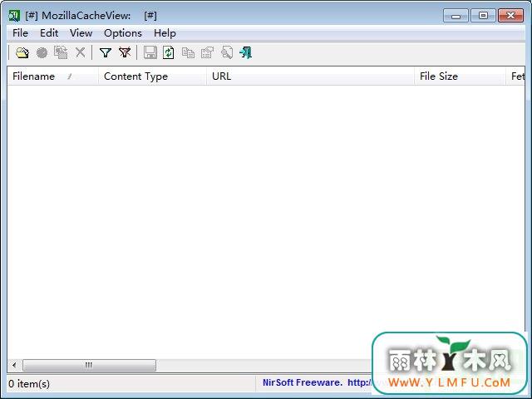Maximize the MozillaCacheView window
This screenshot has height=399, width=532.
(x=483, y=16)
